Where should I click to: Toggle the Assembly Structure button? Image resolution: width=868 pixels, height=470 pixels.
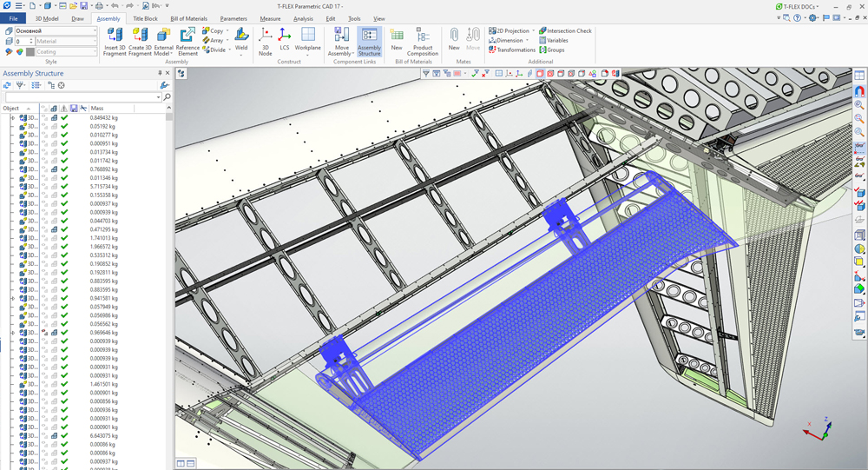click(369, 42)
